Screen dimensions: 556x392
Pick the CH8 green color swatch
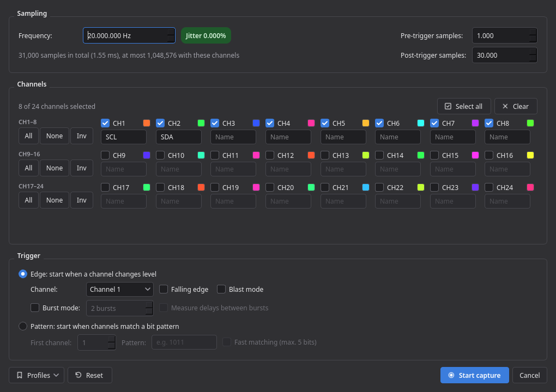[530, 123]
